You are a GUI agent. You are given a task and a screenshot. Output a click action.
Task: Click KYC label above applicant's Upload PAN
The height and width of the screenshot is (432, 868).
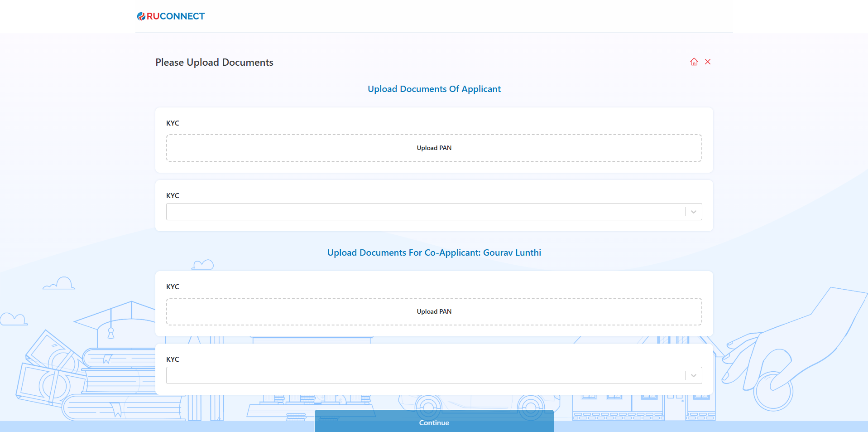pos(173,123)
